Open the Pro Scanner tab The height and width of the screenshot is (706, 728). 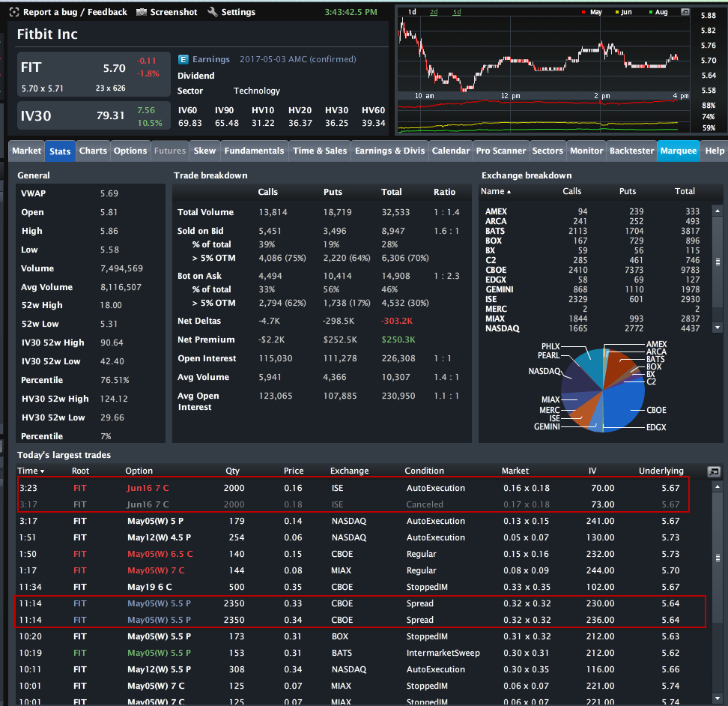tap(500, 151)
